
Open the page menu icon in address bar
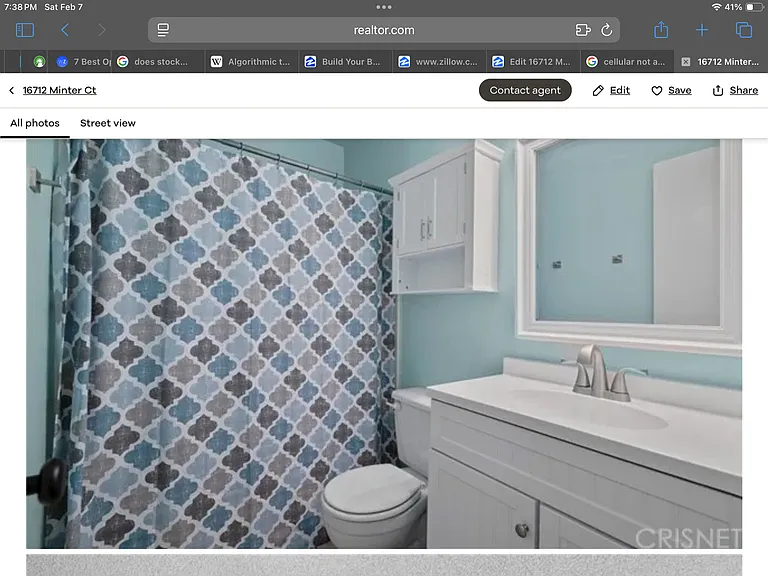coord(163,30)
